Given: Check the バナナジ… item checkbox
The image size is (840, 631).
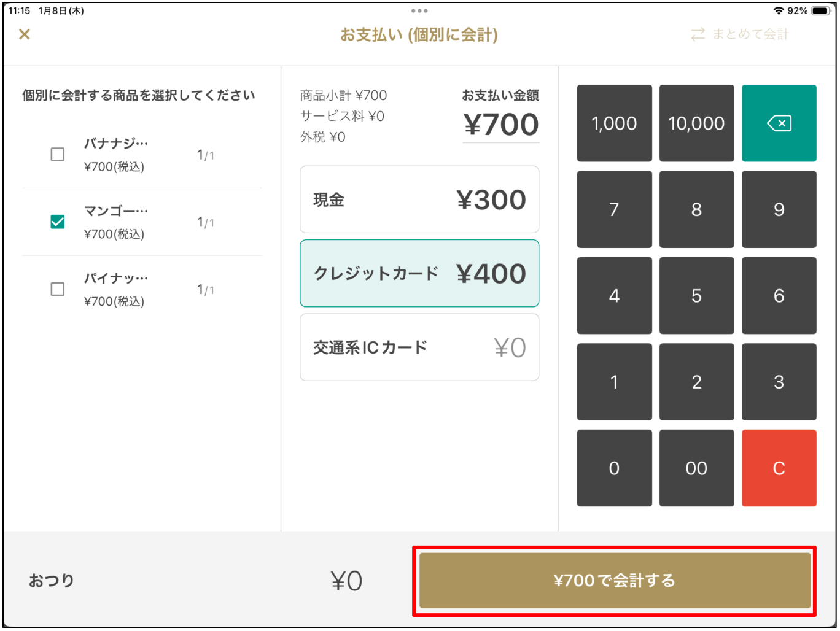Looking at the screenshot, I should click(x=58, y=155).
